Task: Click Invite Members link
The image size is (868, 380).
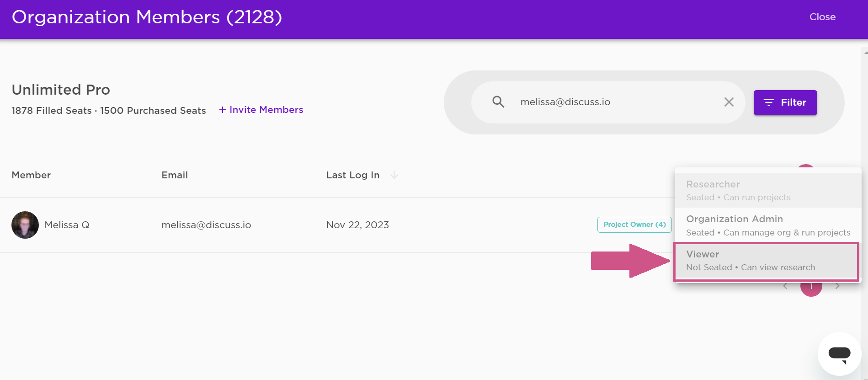Action: click(261, 110)
